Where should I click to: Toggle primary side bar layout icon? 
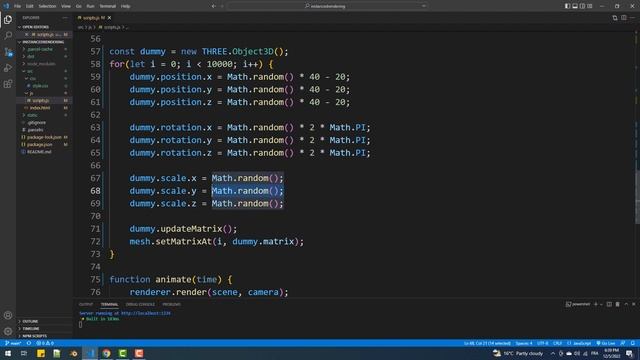[x=567, y=6]
